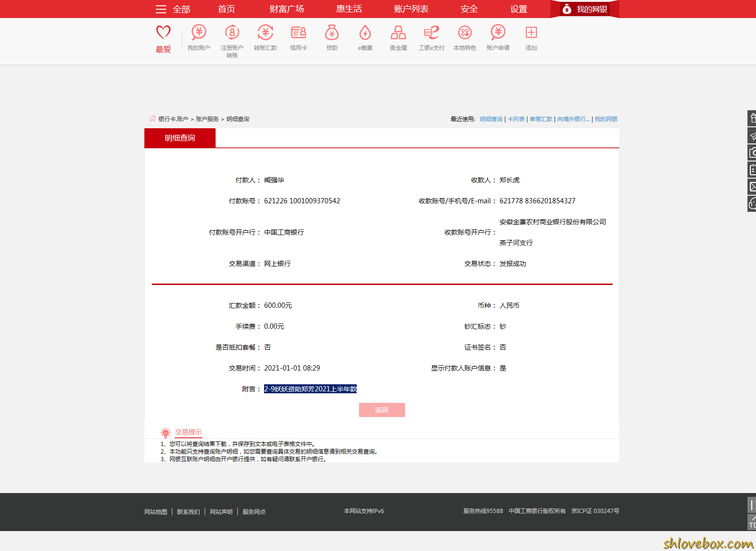Open the 财富广场 menu

[287, 9]
